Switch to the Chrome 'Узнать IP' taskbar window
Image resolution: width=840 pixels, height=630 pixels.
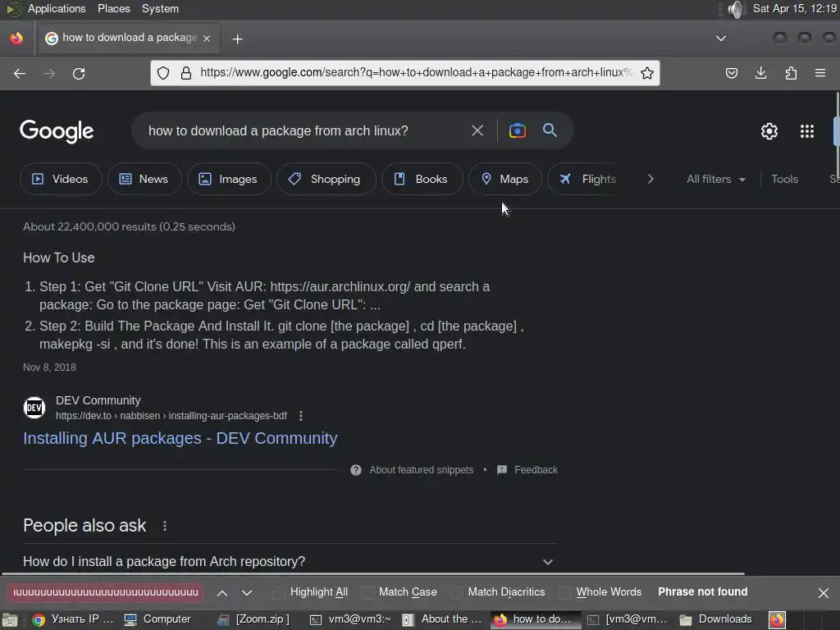[x=73, y=619]
